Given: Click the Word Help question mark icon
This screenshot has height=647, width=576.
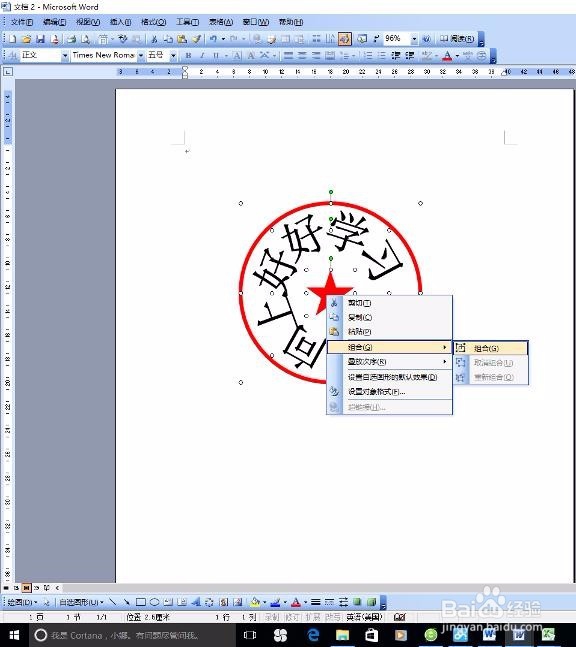Looking at the screenshot, I should (x=426, y=39).
